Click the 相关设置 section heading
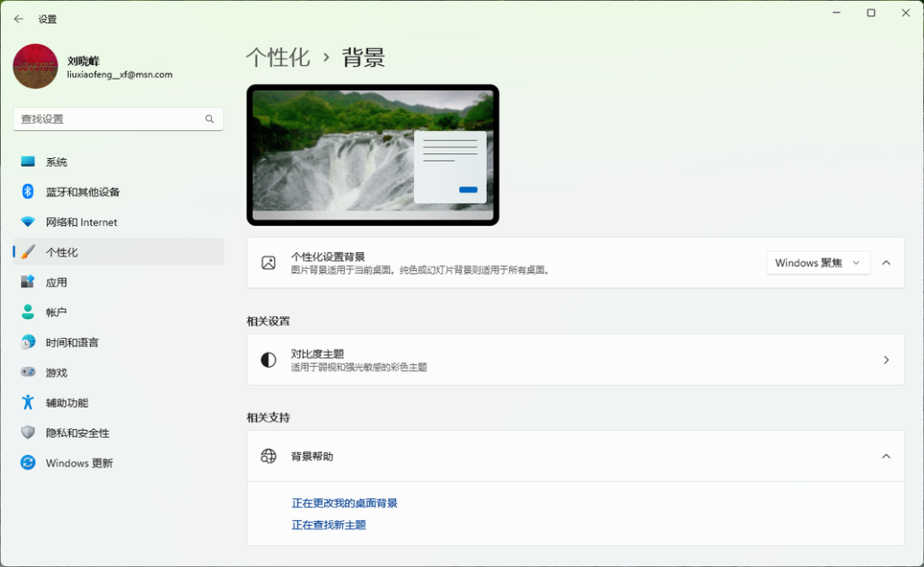The width and height of the screenshot is (924, 567). 268,321
